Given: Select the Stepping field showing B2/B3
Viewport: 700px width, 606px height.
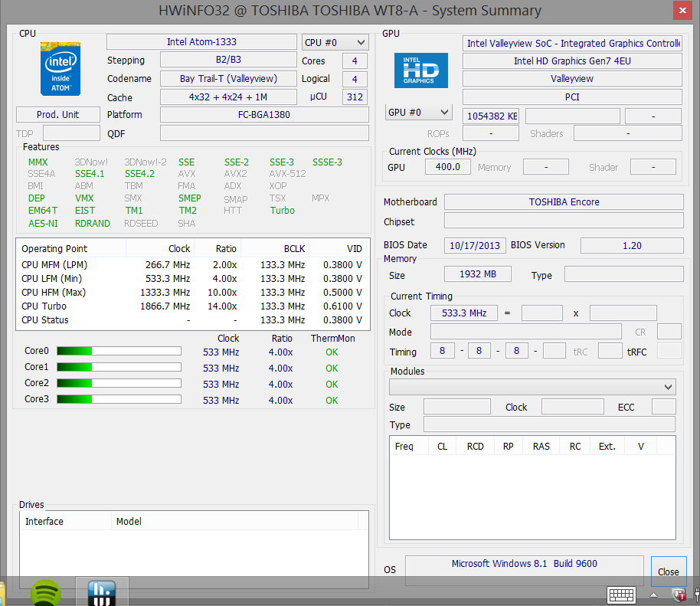Looking at the screenshot, I should pyautogui.click(x=228, y=60).
